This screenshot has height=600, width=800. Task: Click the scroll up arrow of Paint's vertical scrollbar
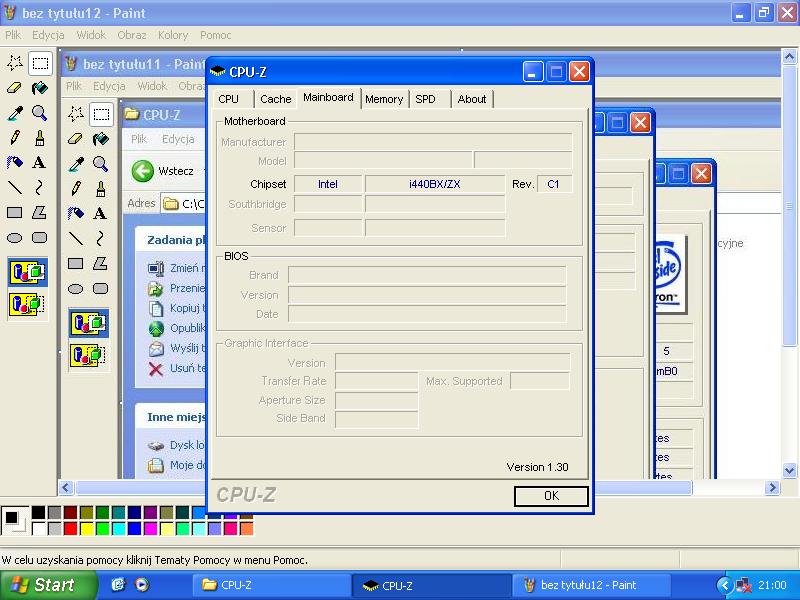coord(789,56)
